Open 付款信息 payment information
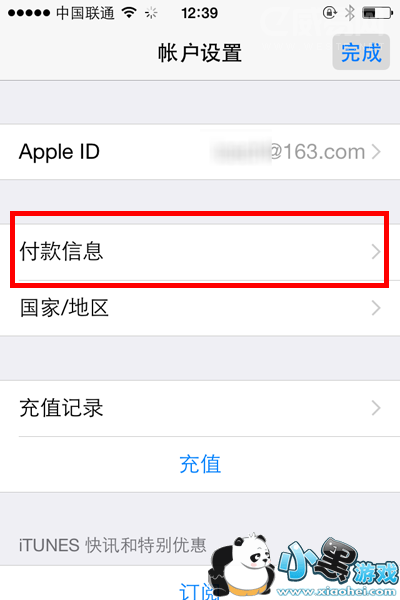This screenshot has height=600, width=400. [200, 252]
